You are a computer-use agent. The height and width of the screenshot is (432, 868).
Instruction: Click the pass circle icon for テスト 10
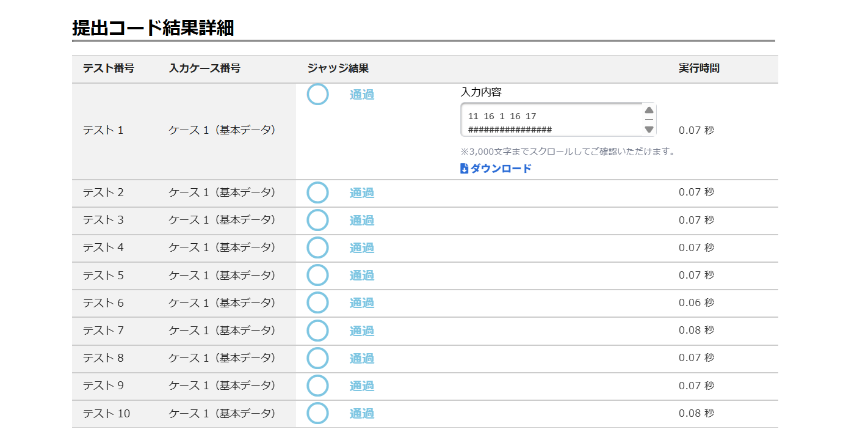click(x=317, y=413)
